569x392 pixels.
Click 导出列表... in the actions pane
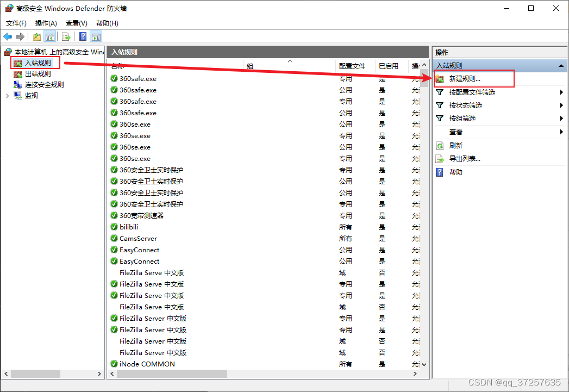tap(465, 159)
